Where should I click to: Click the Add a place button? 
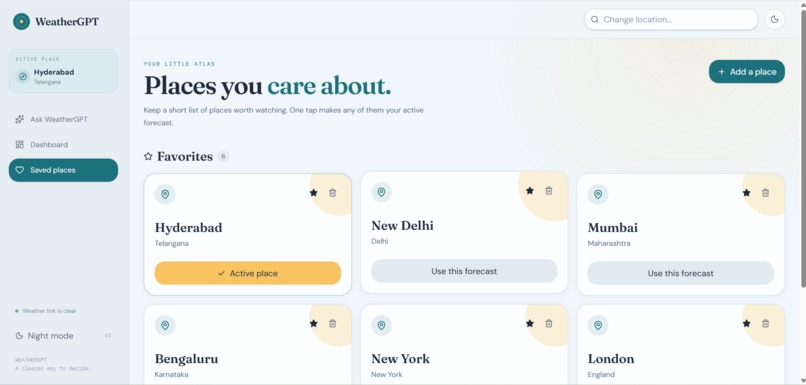click(747, 71)
